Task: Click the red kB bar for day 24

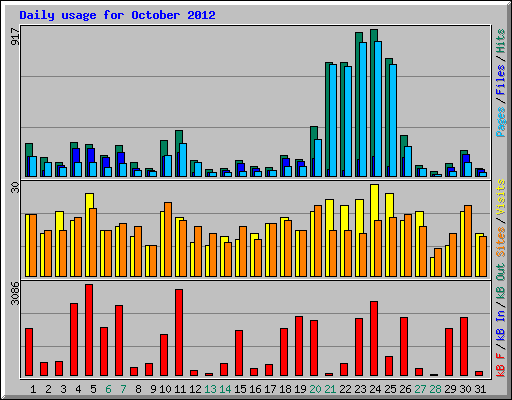Action: [x=374, y=339]
